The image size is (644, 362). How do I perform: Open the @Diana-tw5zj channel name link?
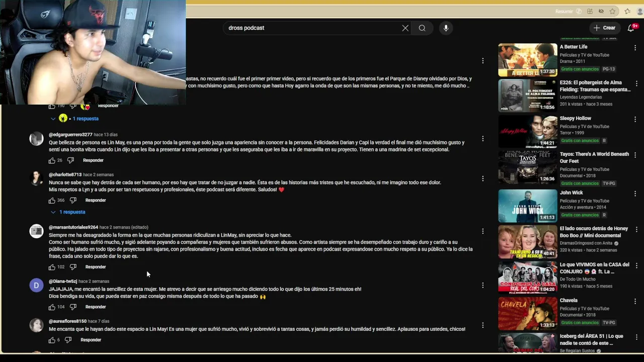click(x=63, y=282)
